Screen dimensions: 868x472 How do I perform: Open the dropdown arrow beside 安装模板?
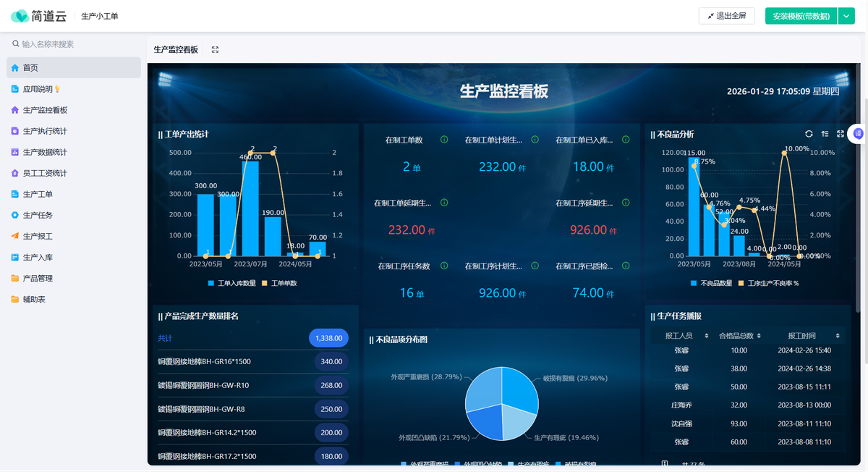coord(846,16)
